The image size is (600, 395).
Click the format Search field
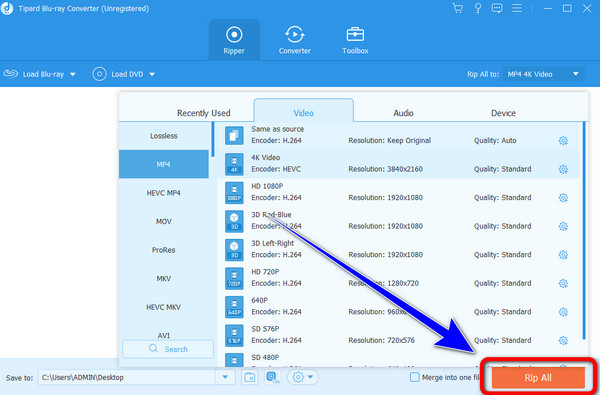tap(168, 349)
